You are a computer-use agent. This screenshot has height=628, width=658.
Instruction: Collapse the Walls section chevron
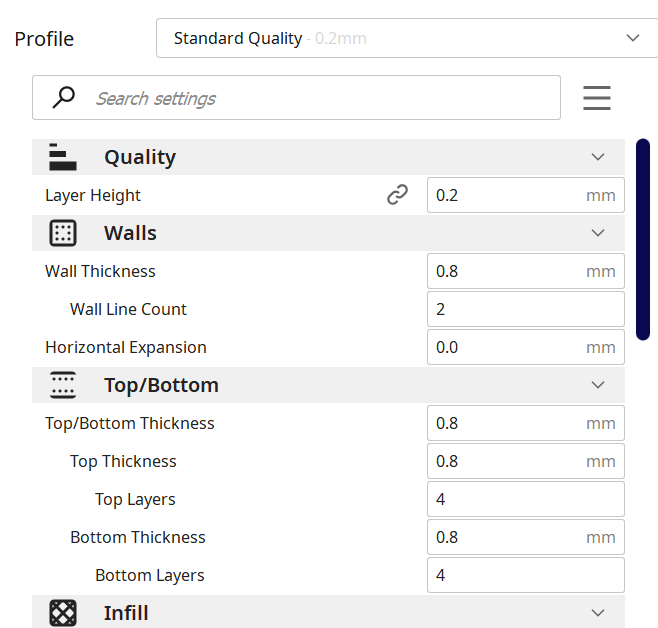coord(598,233)
